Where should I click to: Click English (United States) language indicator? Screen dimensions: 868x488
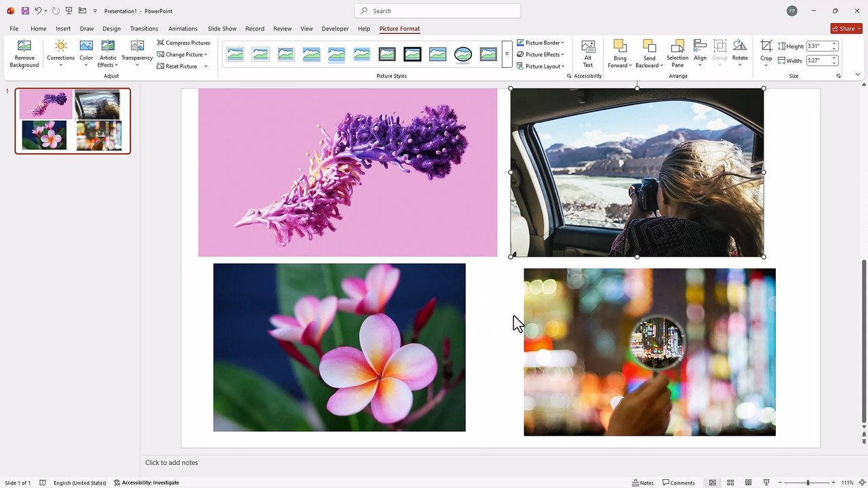click(80, 483)
